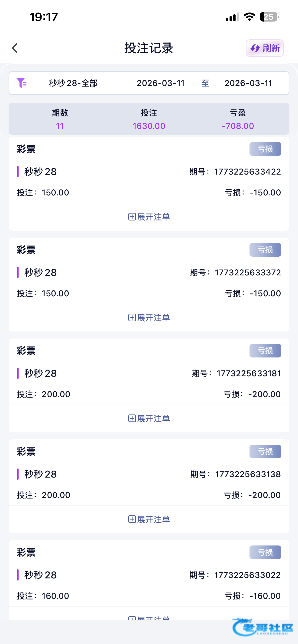Tap the back arrow icon
Viewport: 298px width, 644px height.
coord(15,48)
